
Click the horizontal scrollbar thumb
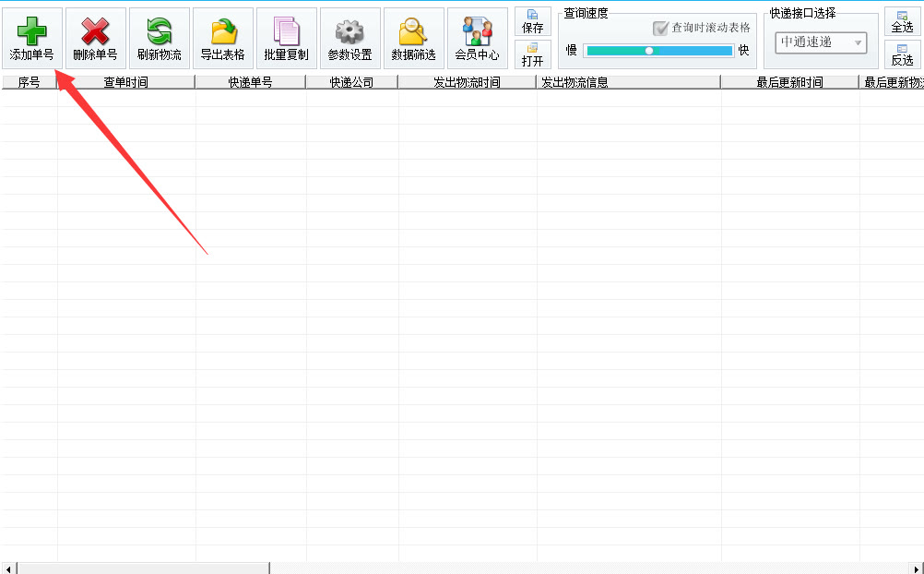(x=144, y=568)
